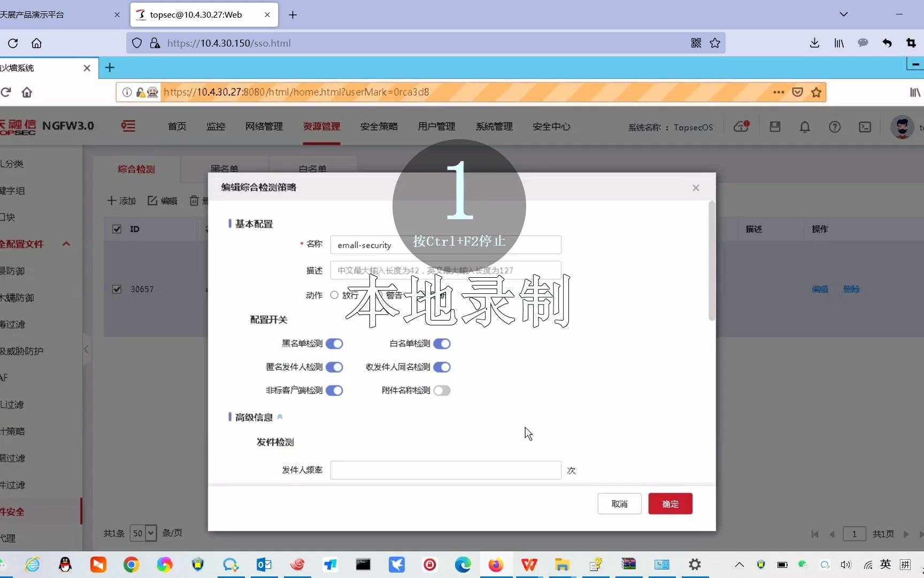The image size is (924, 578).
Task: Click the page number box
Action: pos(854,534)
